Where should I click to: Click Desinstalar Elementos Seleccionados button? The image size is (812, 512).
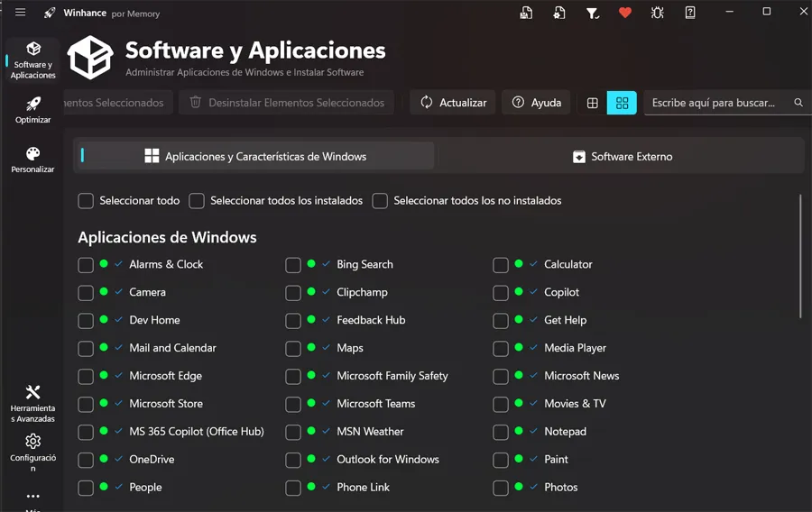coord(286,103)
